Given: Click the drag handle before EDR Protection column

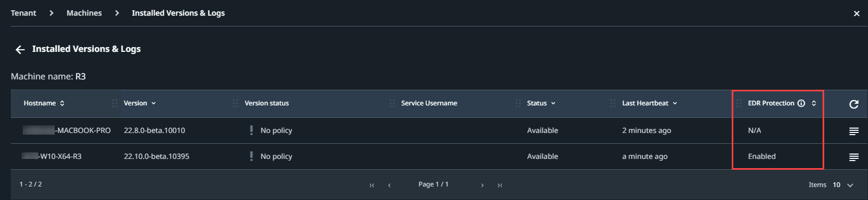Looking at the screenshot, I should click(739, 103).
